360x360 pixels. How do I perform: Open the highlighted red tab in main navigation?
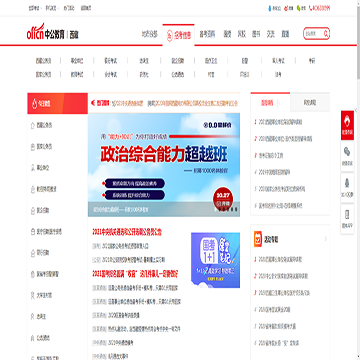[178, 34]
